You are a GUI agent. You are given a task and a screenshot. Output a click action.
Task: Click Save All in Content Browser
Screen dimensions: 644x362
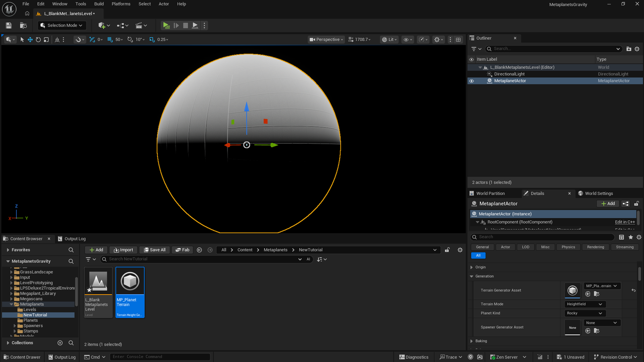coord(154,250)
